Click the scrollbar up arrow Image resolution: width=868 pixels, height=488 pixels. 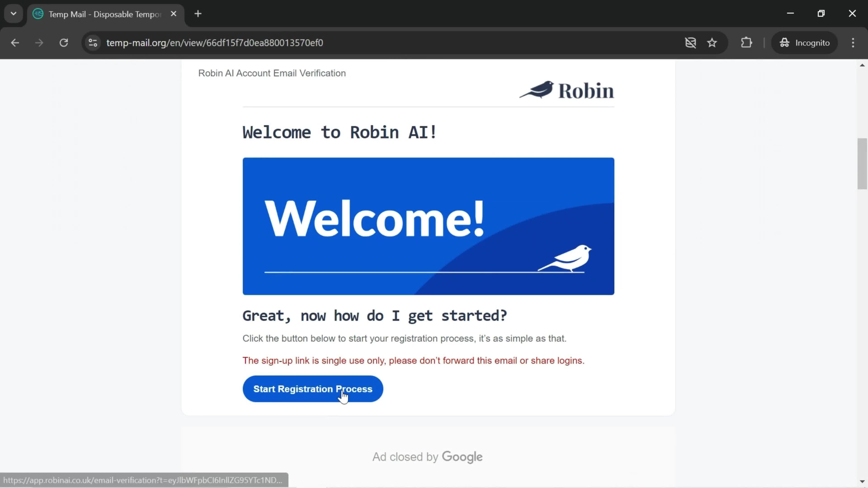coord(862,65)
